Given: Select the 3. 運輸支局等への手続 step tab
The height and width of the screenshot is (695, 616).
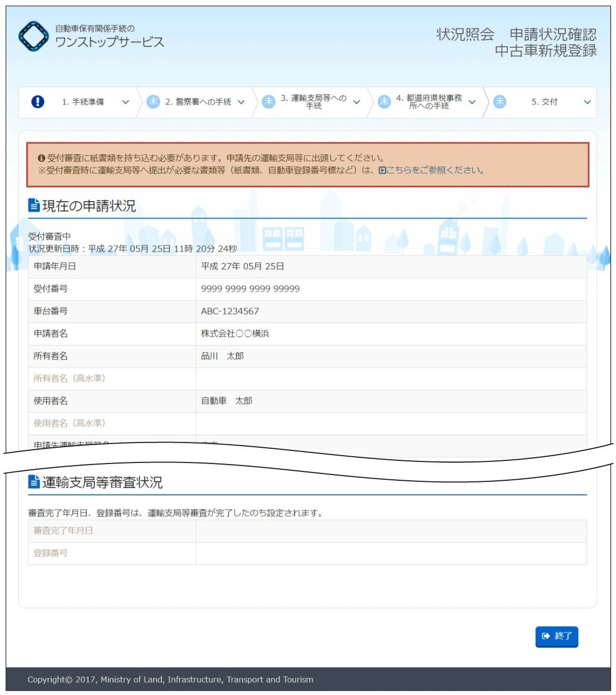Looking at the screenshot, I should 311,102.
